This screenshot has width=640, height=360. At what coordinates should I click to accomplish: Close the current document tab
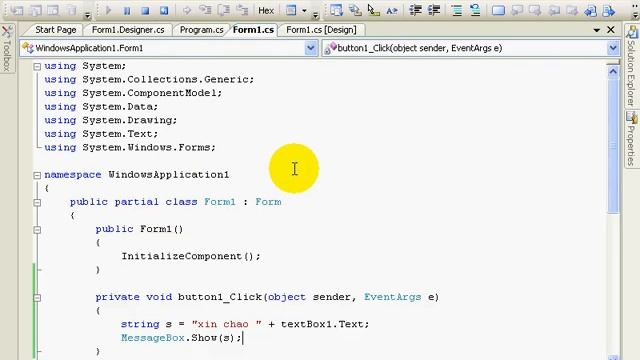611,30
